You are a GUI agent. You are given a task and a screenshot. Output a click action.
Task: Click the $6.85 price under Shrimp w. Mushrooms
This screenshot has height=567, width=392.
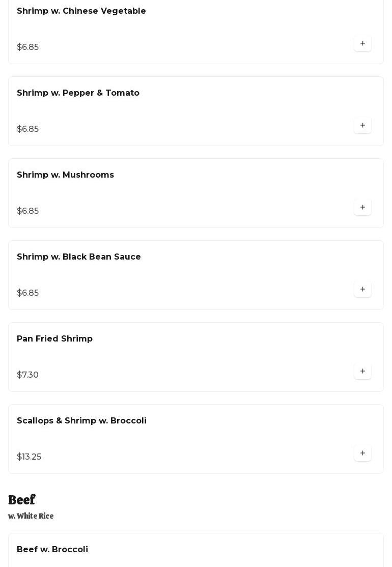28,211
